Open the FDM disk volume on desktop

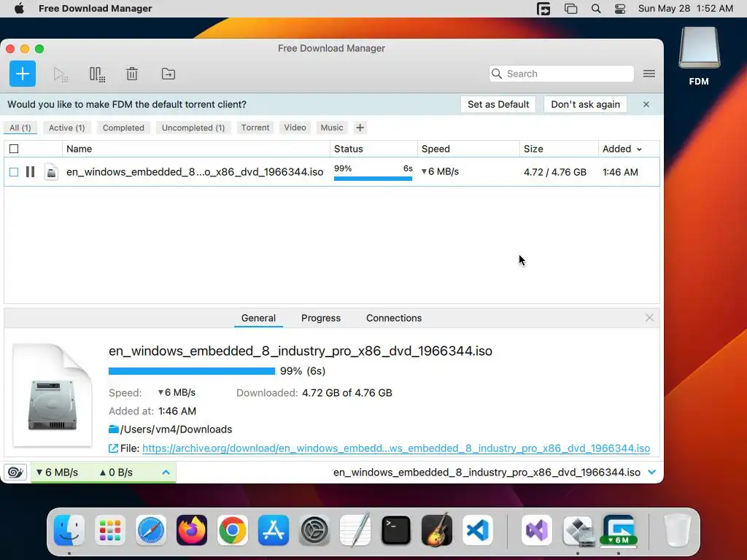699,56
